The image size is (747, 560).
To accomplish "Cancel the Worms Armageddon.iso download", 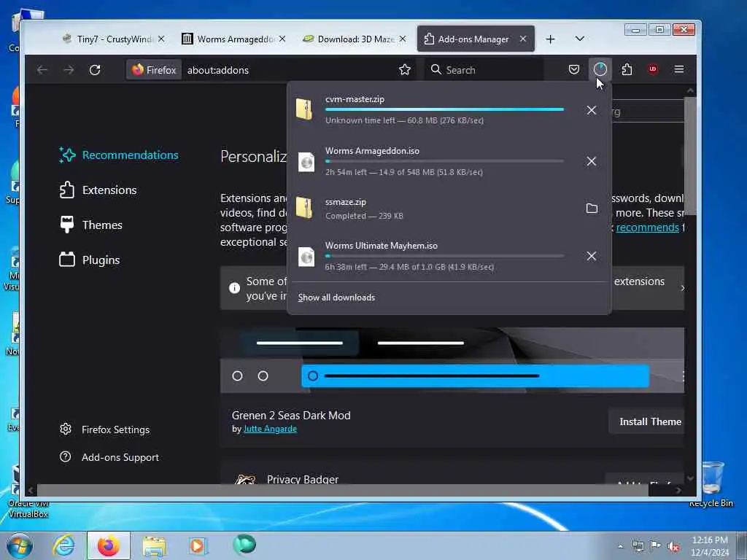I will coord(591,161).
